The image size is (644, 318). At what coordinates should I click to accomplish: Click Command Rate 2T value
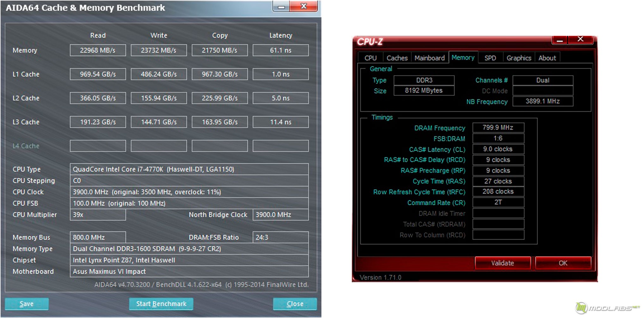(498, 202)
